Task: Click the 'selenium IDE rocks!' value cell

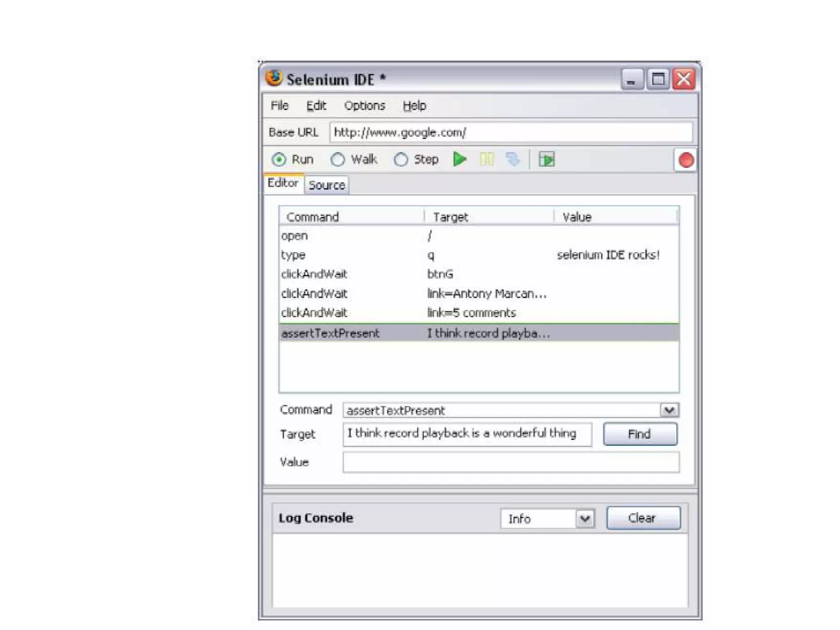Action: tap(608, 255)
